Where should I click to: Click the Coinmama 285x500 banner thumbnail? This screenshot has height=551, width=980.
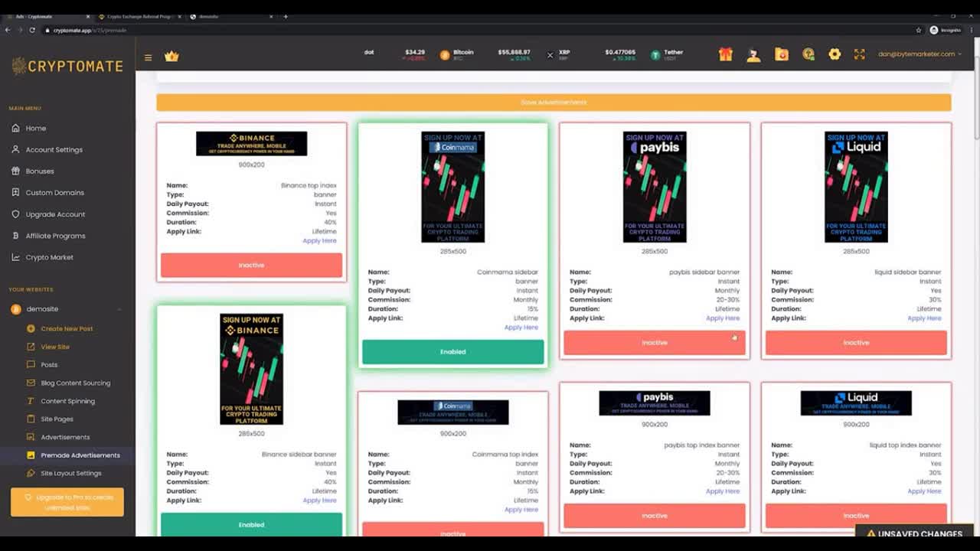pos(452,187)
